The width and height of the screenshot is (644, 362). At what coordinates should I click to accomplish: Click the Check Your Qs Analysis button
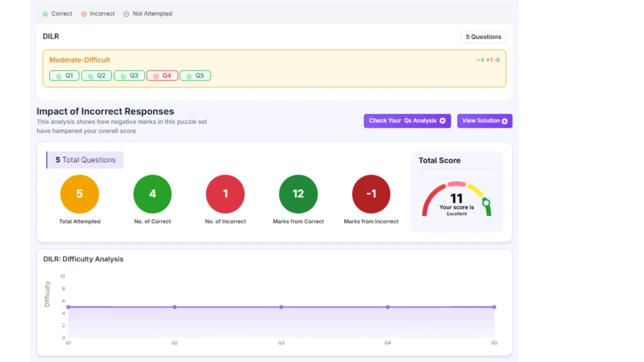point(407,121)
